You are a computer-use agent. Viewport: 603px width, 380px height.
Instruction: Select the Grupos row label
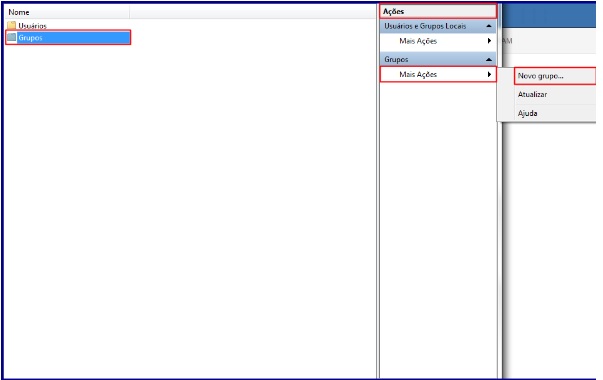[30, 38]
